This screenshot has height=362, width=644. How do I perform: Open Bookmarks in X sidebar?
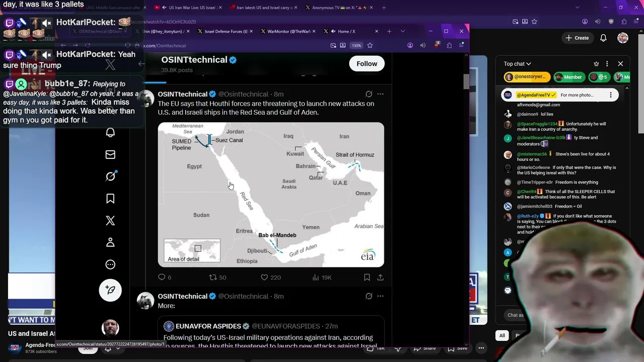click(x=110, y=199)
